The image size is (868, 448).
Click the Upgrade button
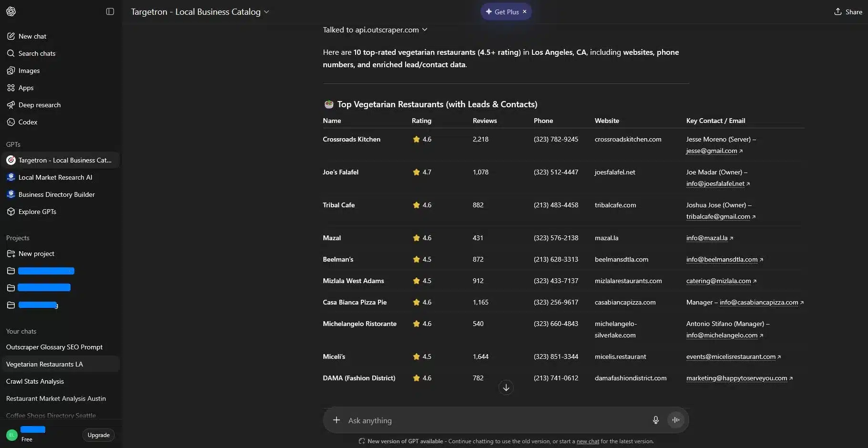tap(99, 435)
